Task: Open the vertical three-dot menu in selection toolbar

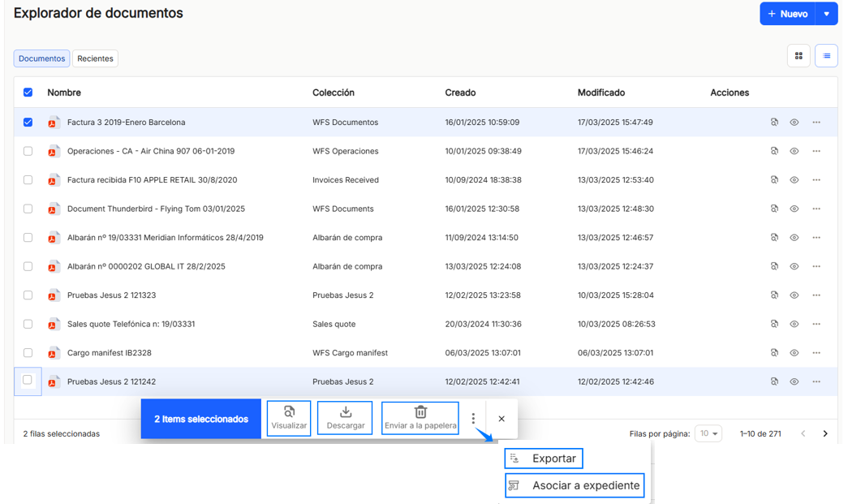Action: [x=473, y=419]
